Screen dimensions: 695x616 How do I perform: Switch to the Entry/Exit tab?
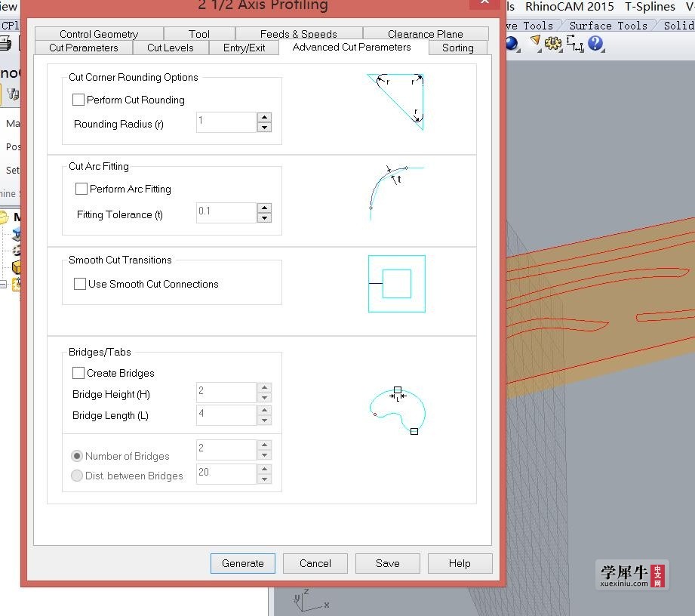(244, 48)
